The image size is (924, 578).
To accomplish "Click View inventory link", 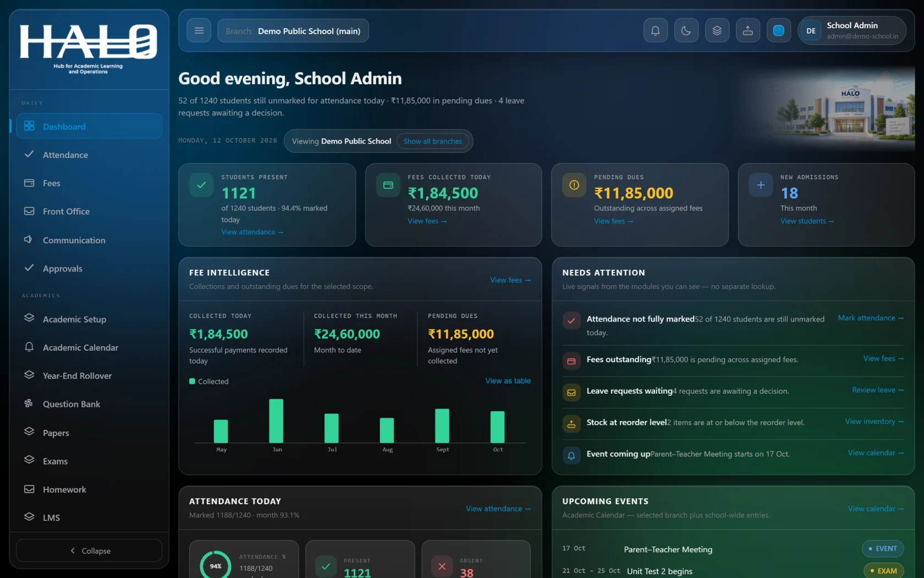I will 875,421.
